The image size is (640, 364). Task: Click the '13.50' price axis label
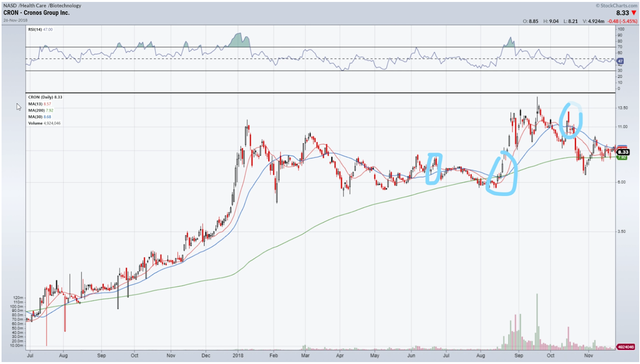(x=622, y=108)
